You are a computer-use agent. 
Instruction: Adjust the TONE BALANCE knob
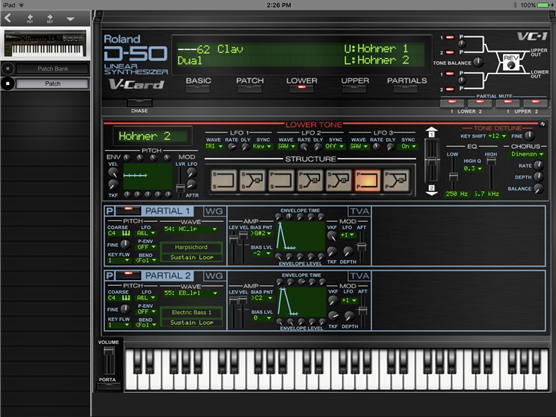[478, 62]
